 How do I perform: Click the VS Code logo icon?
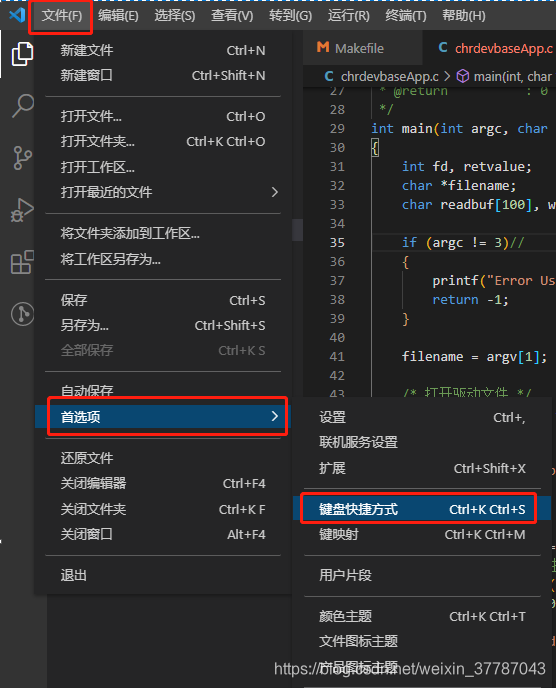(17, 15)
